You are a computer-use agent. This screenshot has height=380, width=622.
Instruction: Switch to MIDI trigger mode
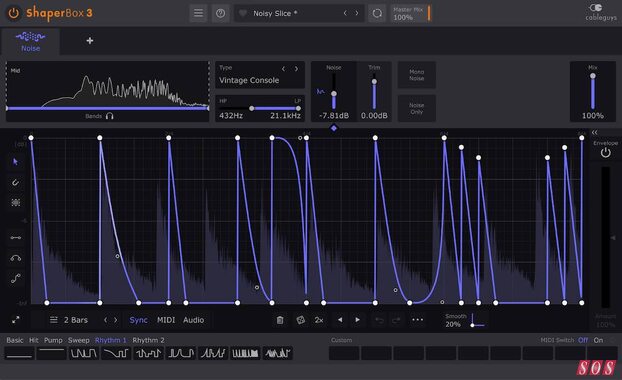pyautogui.click(x=166, y=320)
